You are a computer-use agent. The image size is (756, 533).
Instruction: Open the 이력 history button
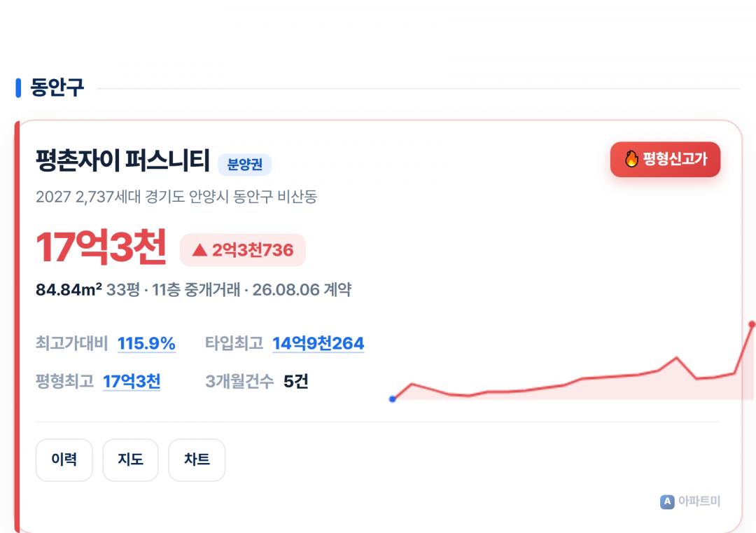coord(64,459)
